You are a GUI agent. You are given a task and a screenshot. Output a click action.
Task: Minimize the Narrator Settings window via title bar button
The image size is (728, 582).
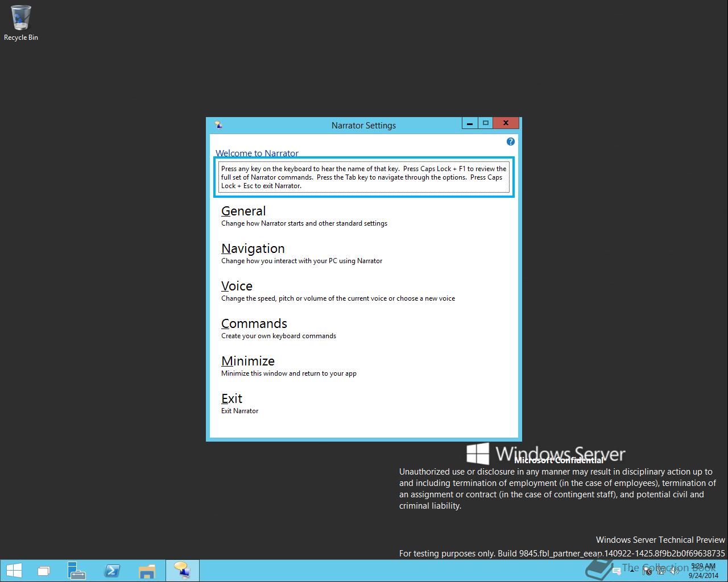(470, 123)
